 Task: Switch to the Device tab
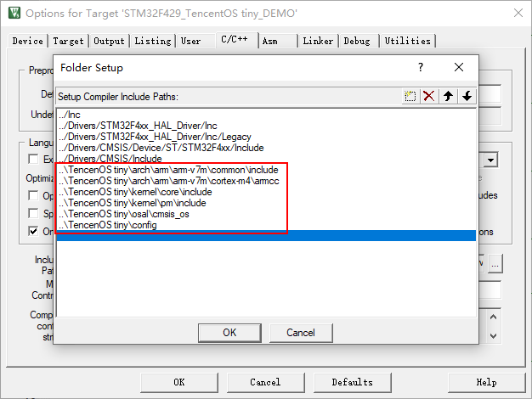[28, 41]
